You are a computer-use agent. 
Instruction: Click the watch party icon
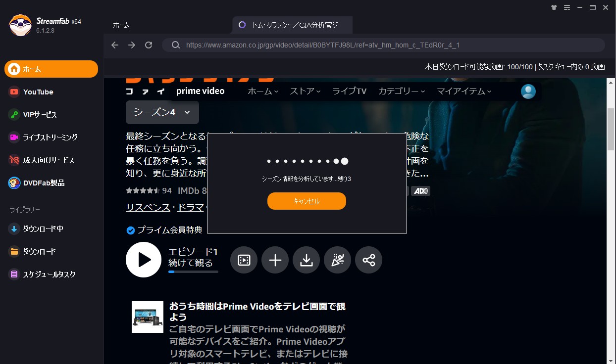click(x=338, y=260)
